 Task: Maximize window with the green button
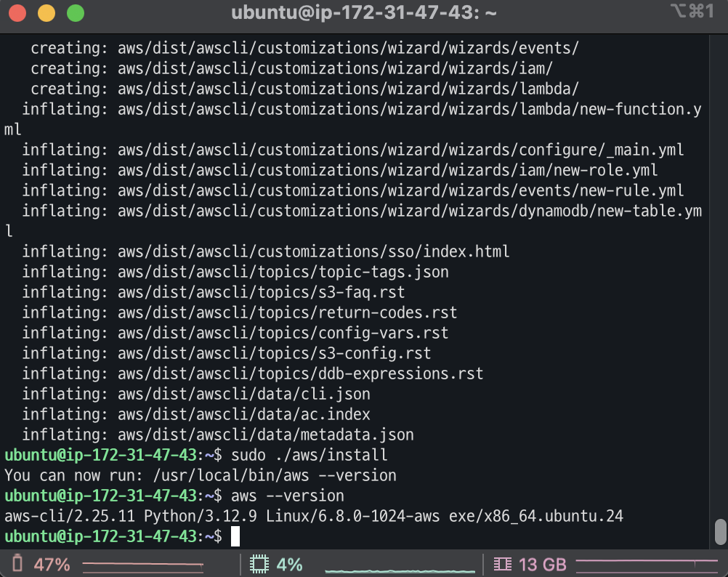pyautogui.click(x=76, y=13)
